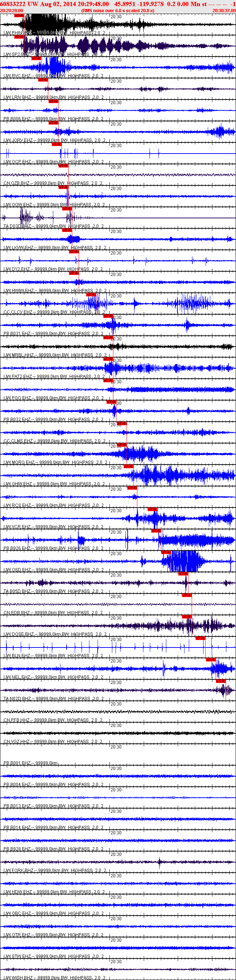Click the start time 20:29:28.00 label

click(x=11, y=11)
